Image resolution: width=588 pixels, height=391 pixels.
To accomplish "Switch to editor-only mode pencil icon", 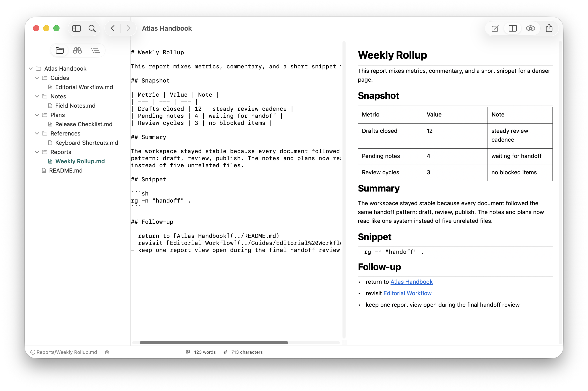I will (495, 28).
